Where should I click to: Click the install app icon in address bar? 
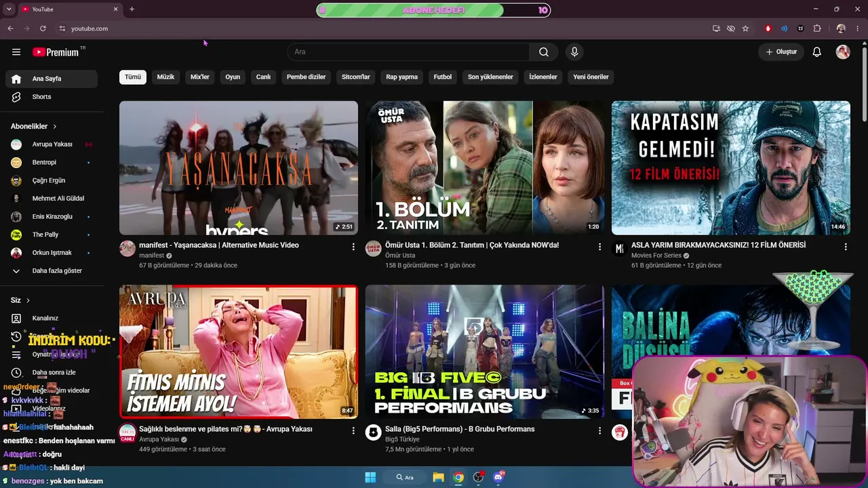716,28
